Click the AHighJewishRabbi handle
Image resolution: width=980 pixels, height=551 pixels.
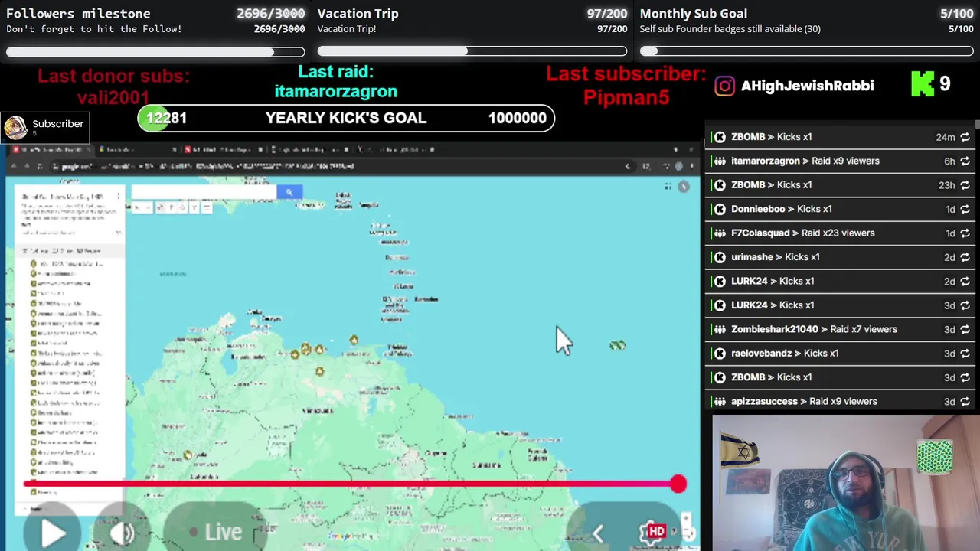(808, 86)
